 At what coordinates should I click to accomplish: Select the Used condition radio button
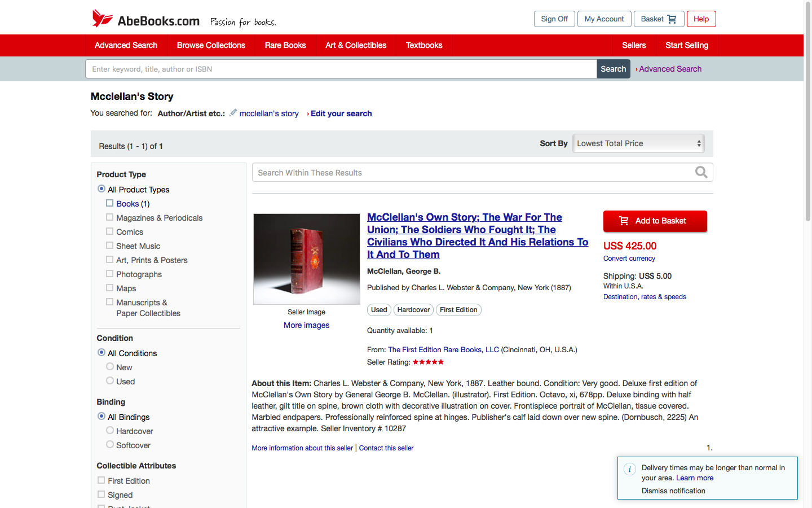[x=110, y=381]
